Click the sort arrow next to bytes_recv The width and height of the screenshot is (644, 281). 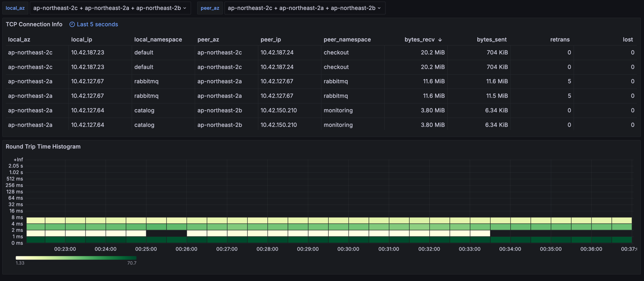(x=440, y=40)
